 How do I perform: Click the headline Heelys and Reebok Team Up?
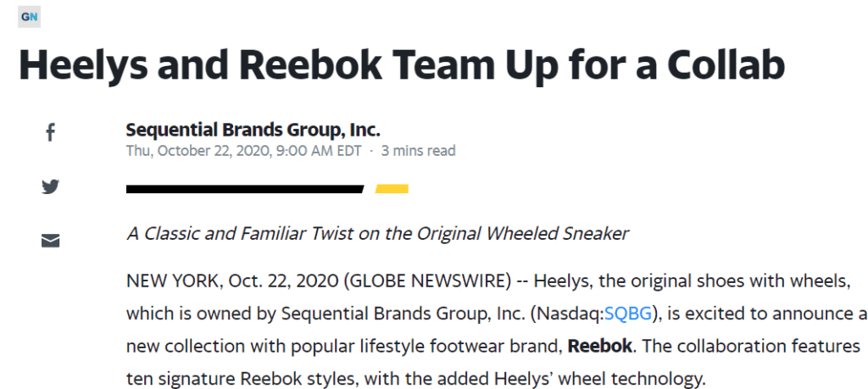point(402,64)
